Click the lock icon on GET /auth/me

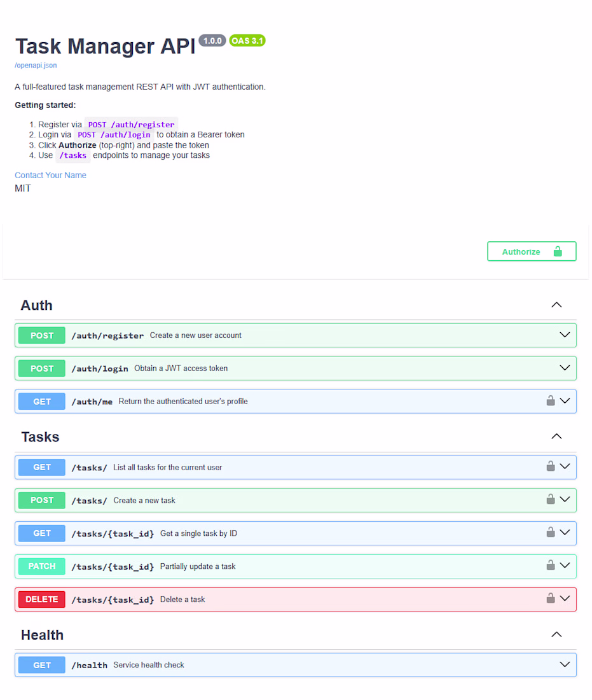pos(551,401)
